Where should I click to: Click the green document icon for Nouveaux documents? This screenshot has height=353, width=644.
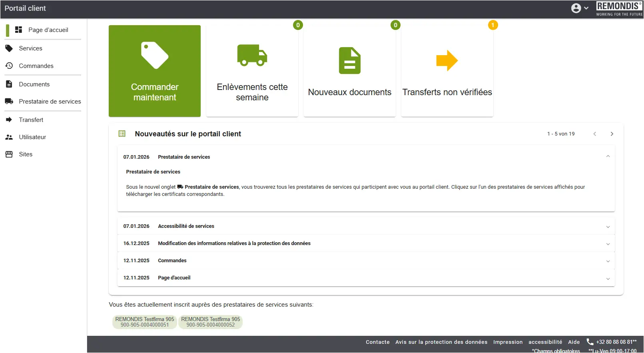[349, 61]
